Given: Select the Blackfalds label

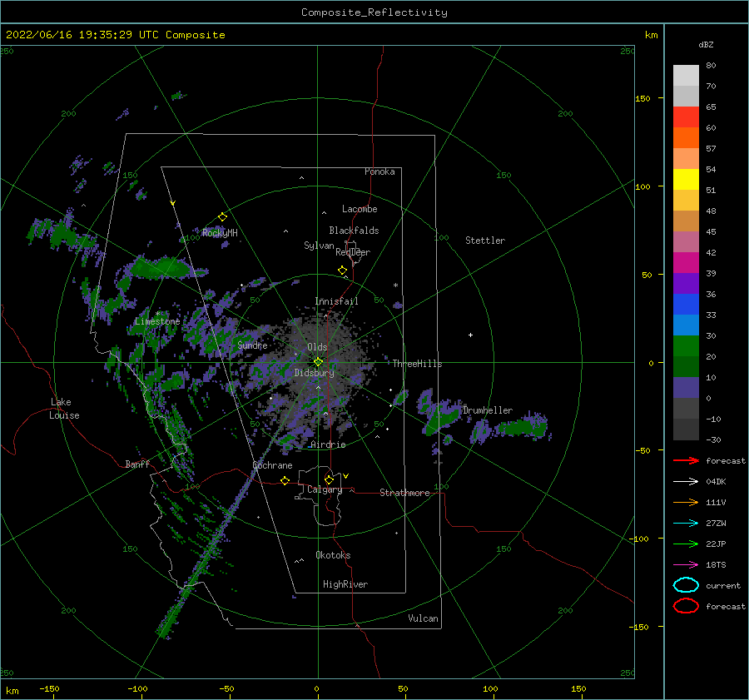Looking at the screenshot, I should 354,231.
